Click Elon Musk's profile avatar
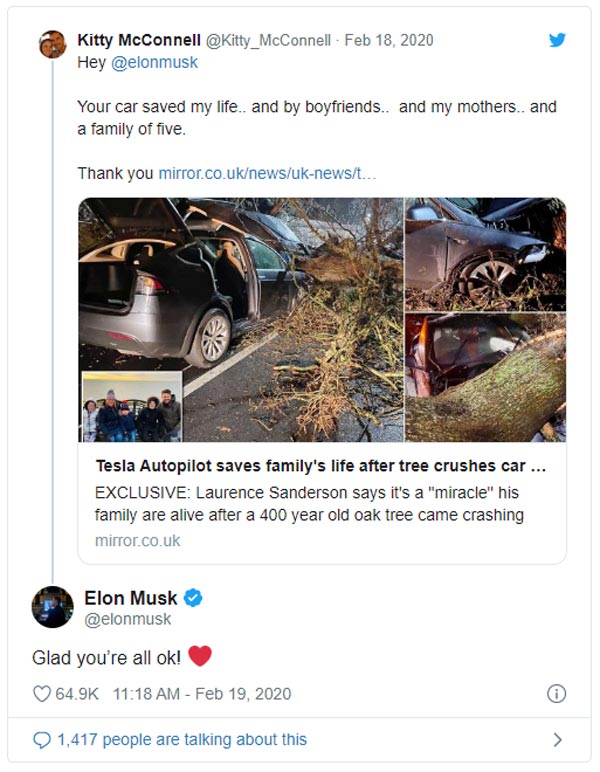Image resolution: width=600 pixels, height=772 pixels. [x=52, y=607]
